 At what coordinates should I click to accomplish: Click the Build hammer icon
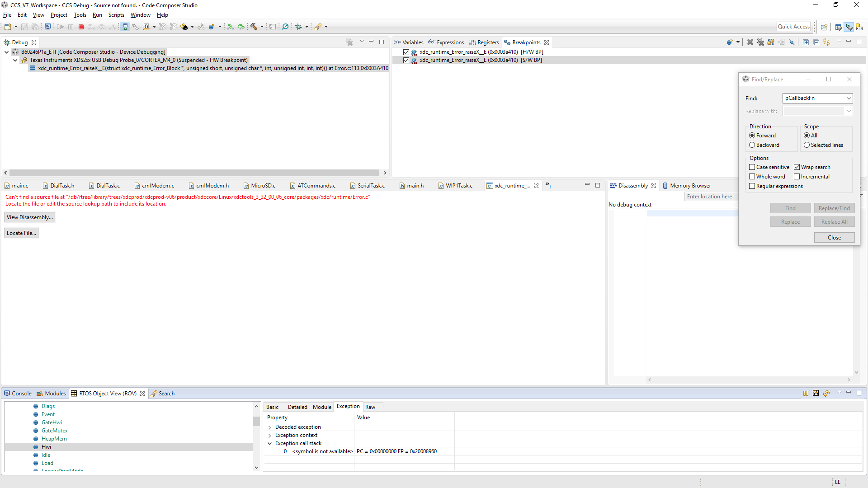coord(254,27)
